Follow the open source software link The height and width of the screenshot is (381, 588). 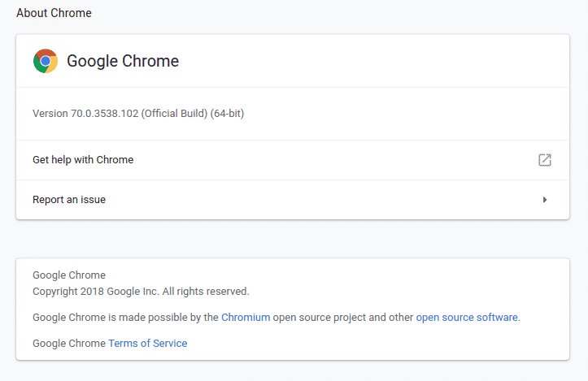coord(467,317)
